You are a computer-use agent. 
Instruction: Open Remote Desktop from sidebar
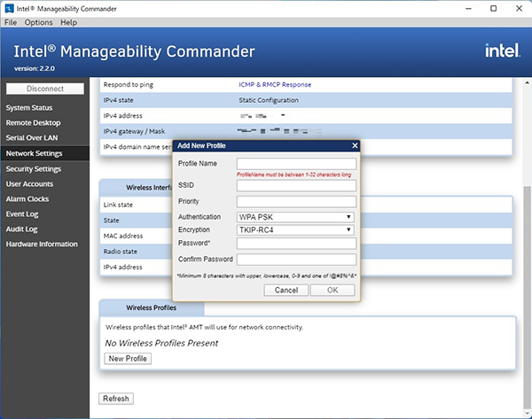point(34,123)
